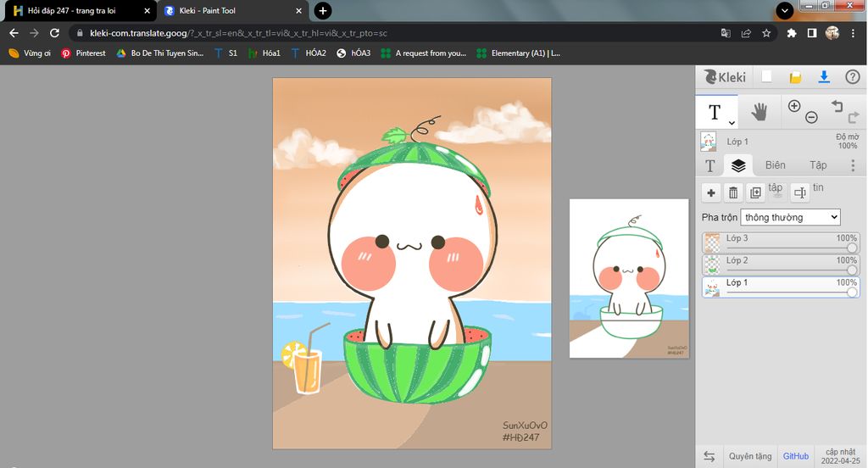Switch to the layers tab
868x468 pixels.
738,165
